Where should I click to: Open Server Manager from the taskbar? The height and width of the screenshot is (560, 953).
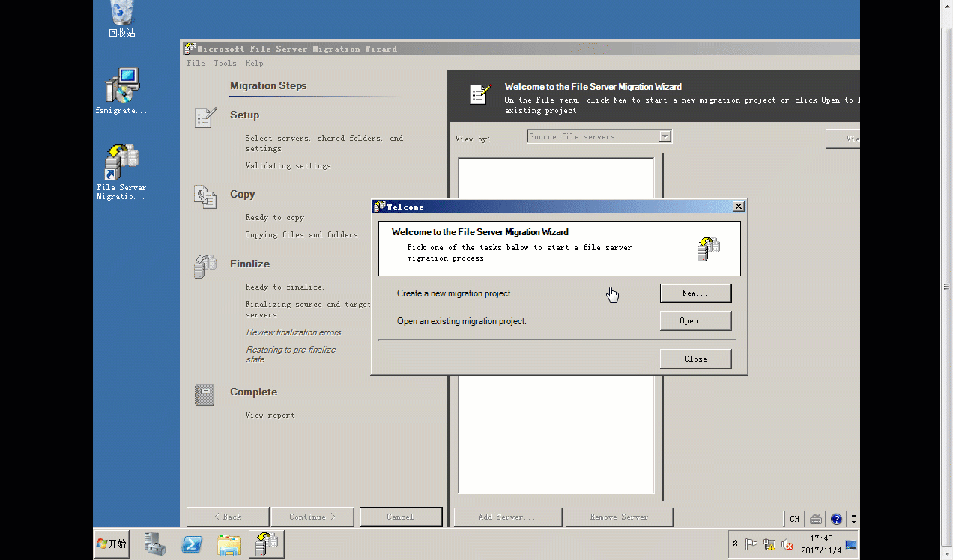(x=155, y=544)
